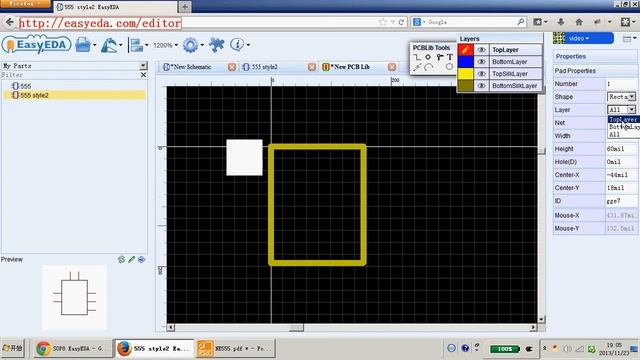
Task: Click green pencil edit icon in Preview
Action: 131,259
